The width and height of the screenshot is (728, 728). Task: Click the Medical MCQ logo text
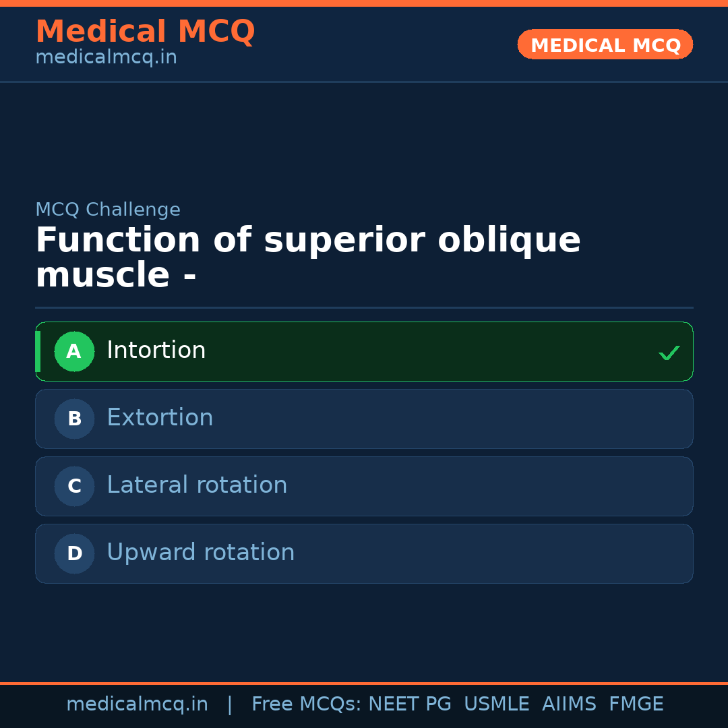145,32
